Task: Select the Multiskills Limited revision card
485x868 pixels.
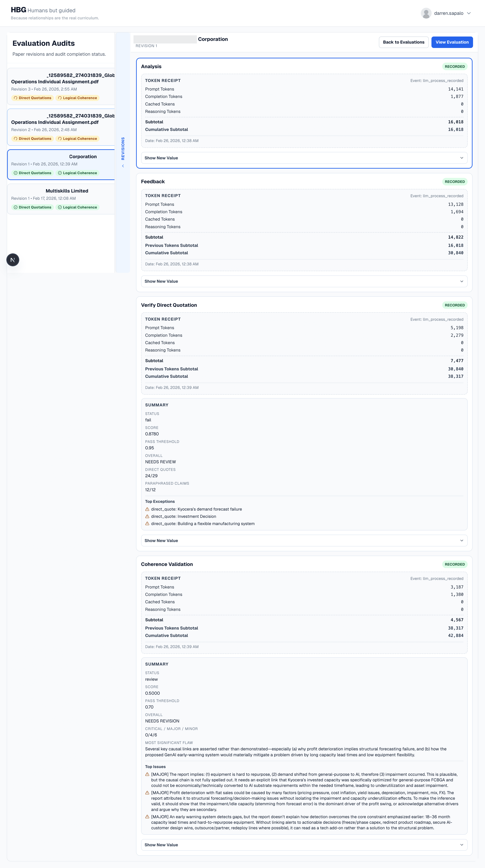Action: [61, 198]
